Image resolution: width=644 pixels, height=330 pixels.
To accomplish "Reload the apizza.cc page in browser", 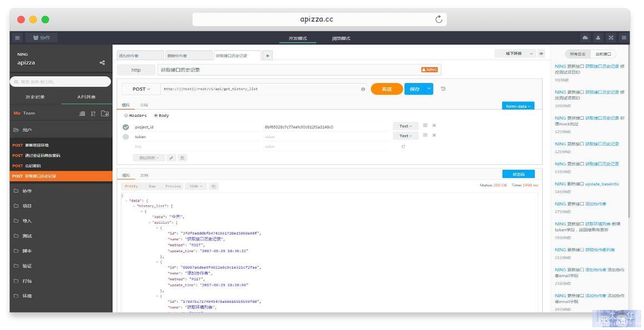I will coord(439,19).
